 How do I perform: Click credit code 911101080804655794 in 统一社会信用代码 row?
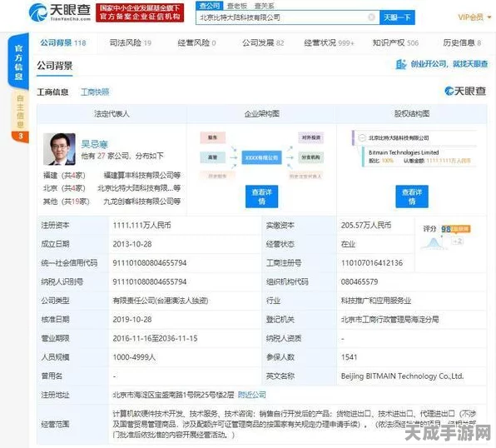pos(150,263)
